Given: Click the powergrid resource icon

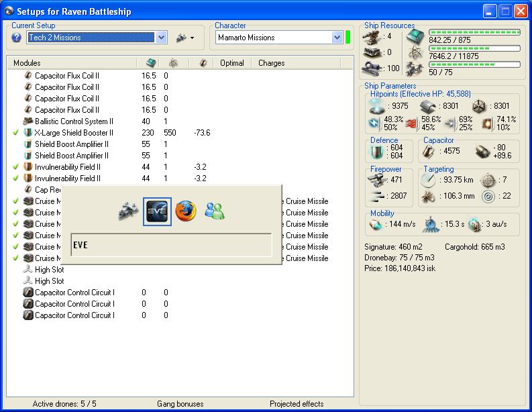Looking at the screenshot, I should [x=416, y=52].
